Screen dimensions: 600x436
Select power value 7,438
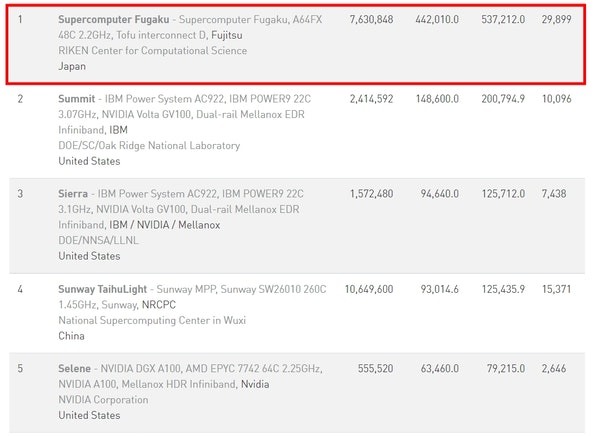click(554, 194)
